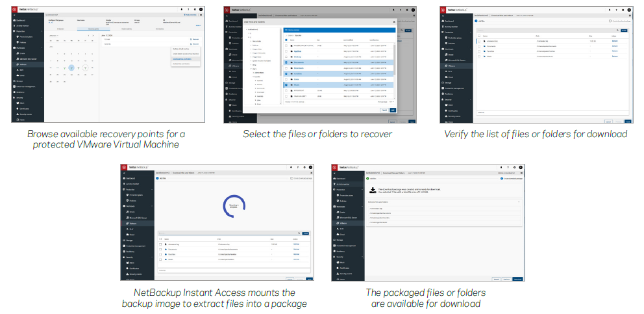Click Add protection link in recovery points screenshot
This screenshot has height=314, width=644.
coord(191,15)
